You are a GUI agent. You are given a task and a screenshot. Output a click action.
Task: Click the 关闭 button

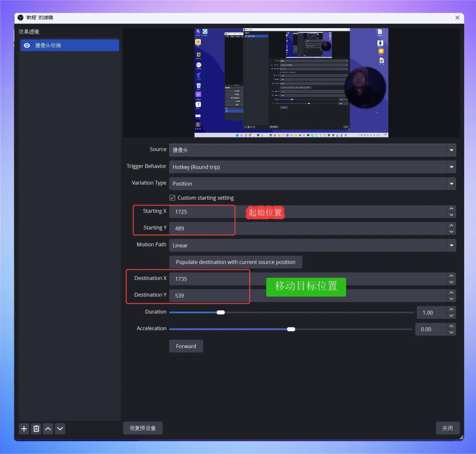pyautogui.click(x=447, y=428)
